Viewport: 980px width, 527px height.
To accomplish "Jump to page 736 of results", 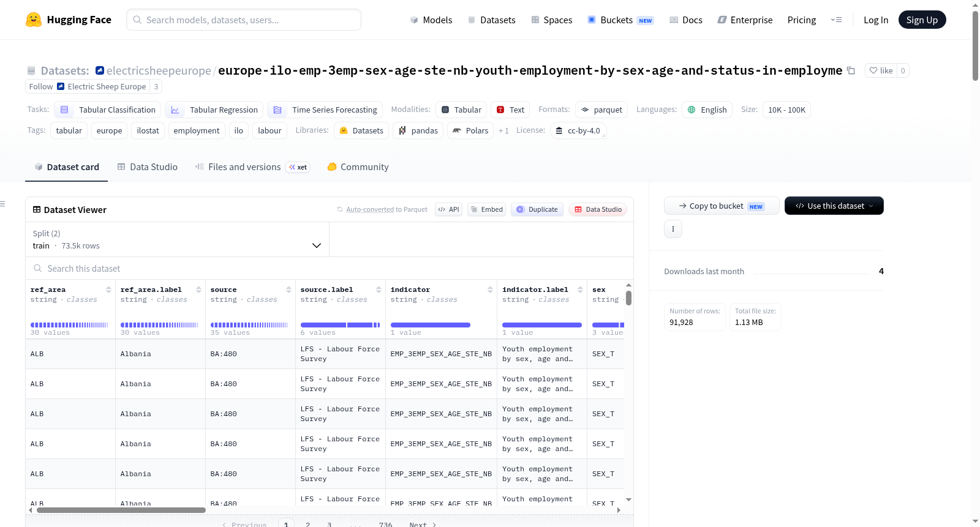I will pos(386,525).
